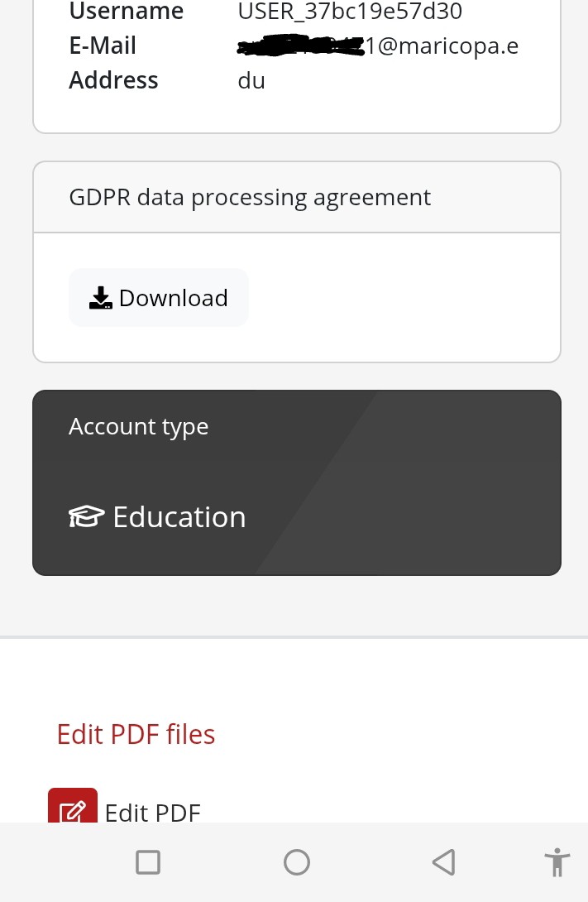
Task: Click the graduation cap icon
Action: pos(86,517)
